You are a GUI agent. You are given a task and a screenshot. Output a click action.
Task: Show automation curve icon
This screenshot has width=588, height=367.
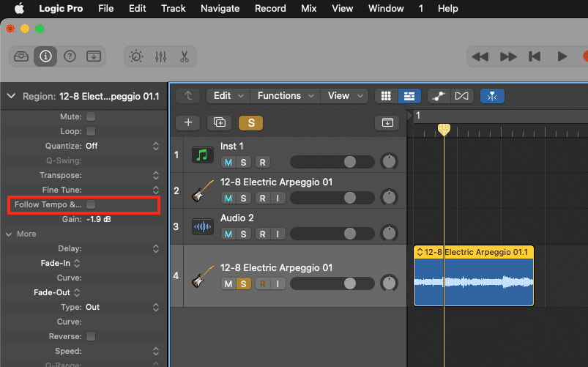[x=438, y=96]
